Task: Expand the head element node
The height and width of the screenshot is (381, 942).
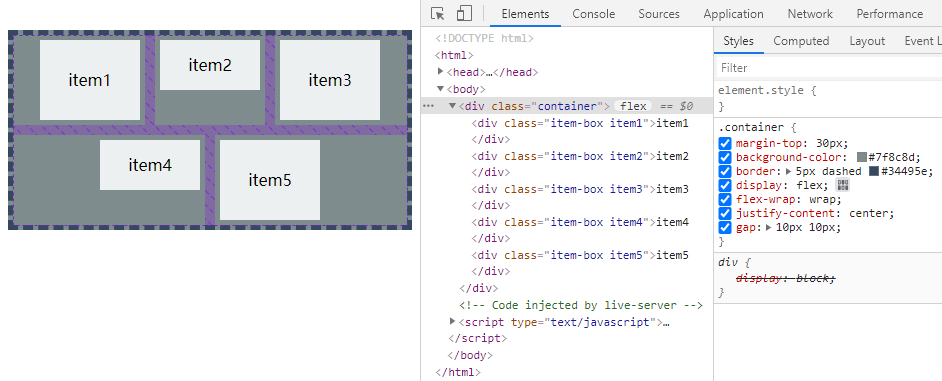Action: (x=441, y=72)
